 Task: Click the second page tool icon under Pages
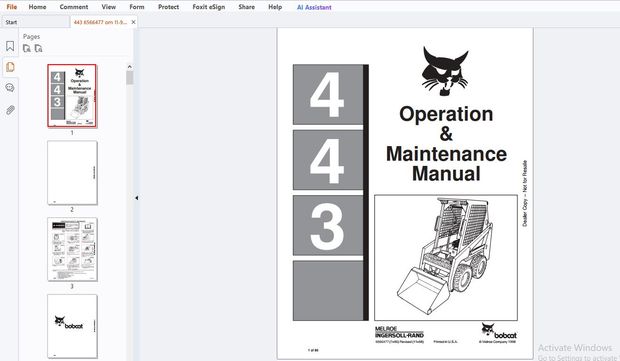(x=38, y=49)
